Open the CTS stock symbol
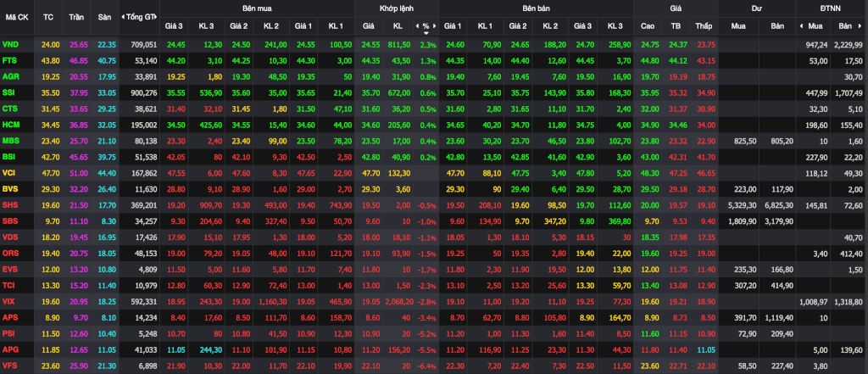This screenshot has height=374, width=868. (x=9, y=109)
